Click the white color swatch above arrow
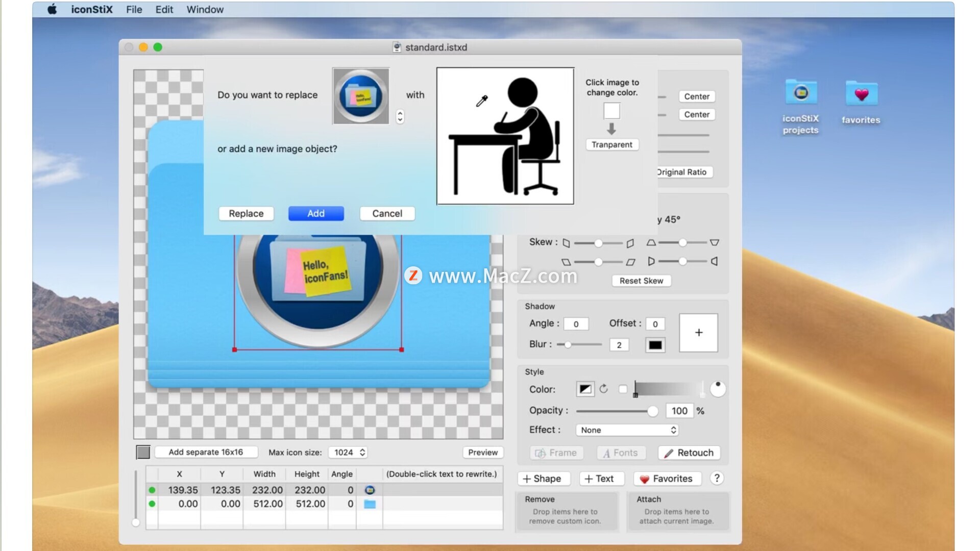The height and width of the screenshot is (551, 980). (x=612, y=111)
